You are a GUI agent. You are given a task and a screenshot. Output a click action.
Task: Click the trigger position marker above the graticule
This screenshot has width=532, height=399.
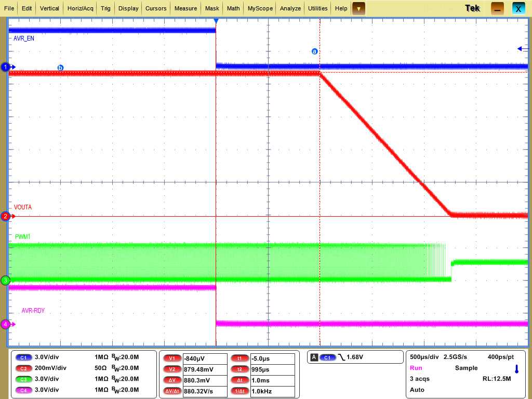pos(216,21)
